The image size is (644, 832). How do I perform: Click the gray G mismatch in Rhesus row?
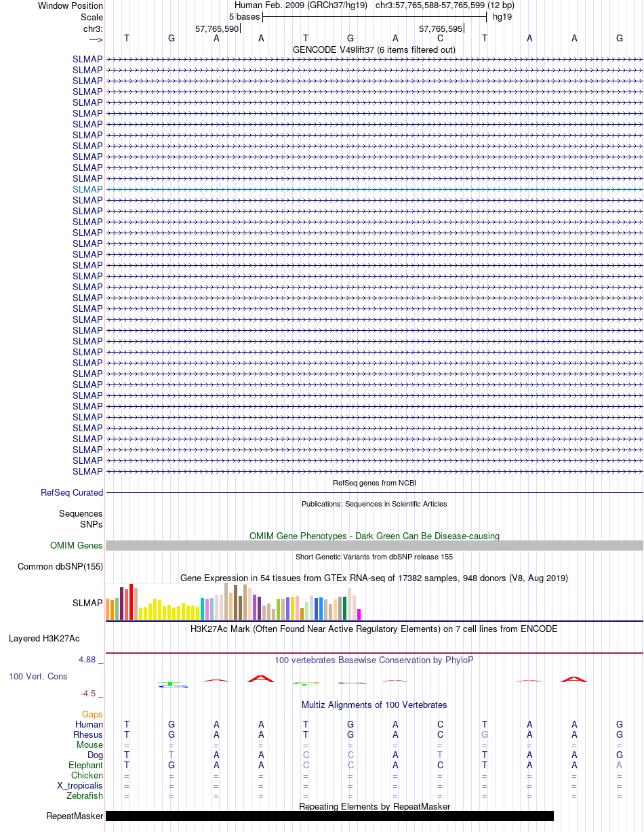point(485,734)
